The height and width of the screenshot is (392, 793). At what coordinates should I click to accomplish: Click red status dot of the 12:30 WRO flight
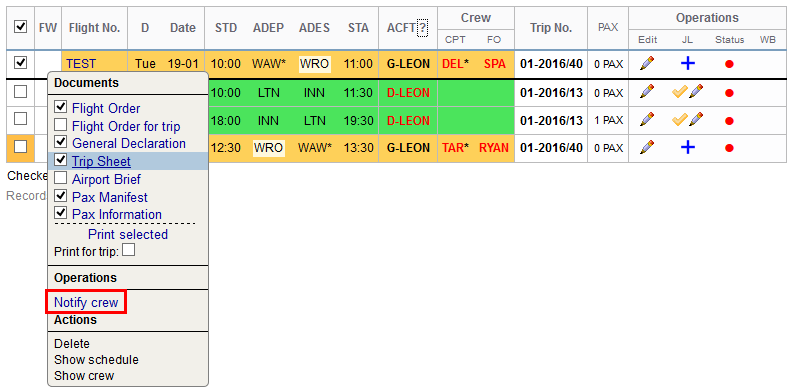point(729,149)
